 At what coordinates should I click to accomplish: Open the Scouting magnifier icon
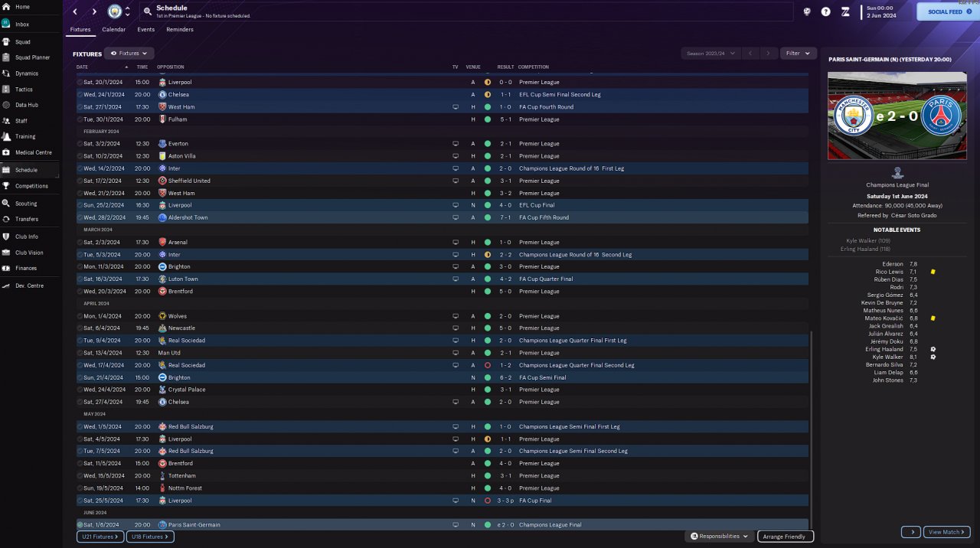(7, 204)
